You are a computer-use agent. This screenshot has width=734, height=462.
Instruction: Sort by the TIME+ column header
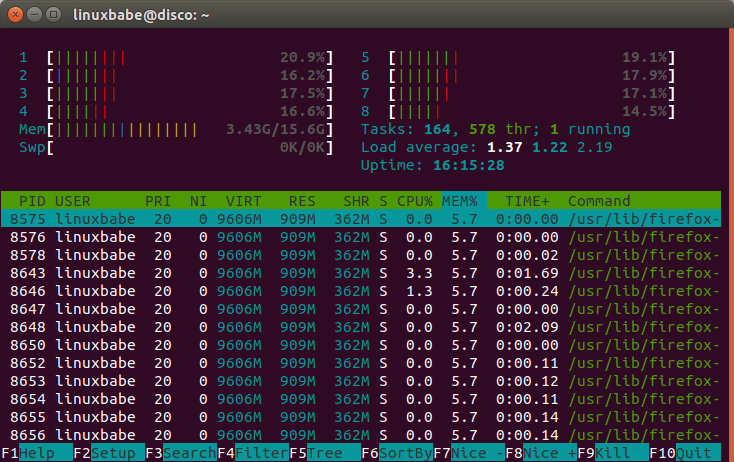tap(527, 201)
